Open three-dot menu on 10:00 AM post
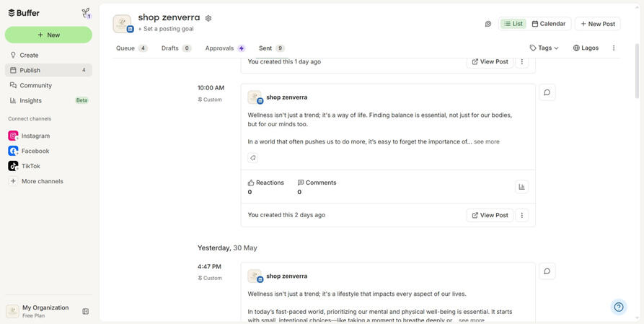The image size is (644, 324). tap(522, 215)
